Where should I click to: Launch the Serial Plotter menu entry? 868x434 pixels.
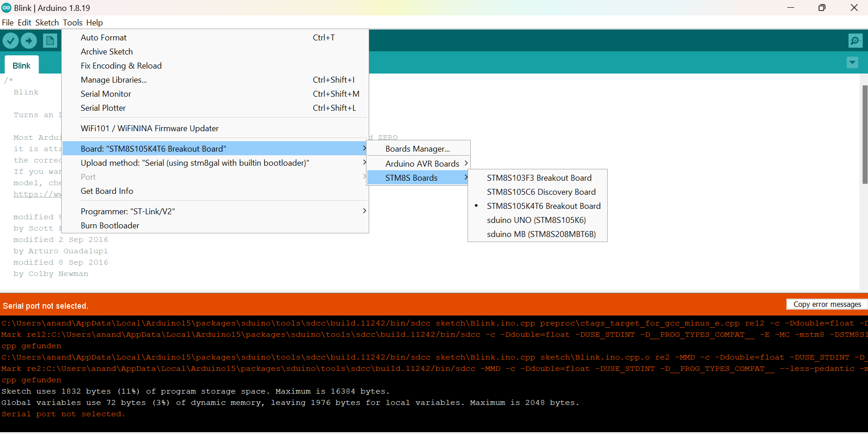coord(215,108)
